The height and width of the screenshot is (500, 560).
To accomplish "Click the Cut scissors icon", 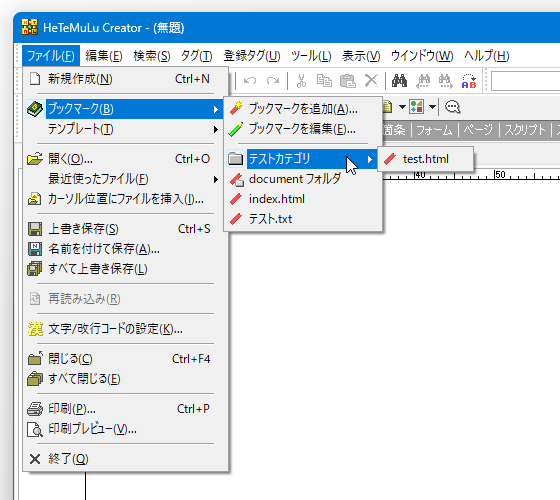I will coord(301,81).
